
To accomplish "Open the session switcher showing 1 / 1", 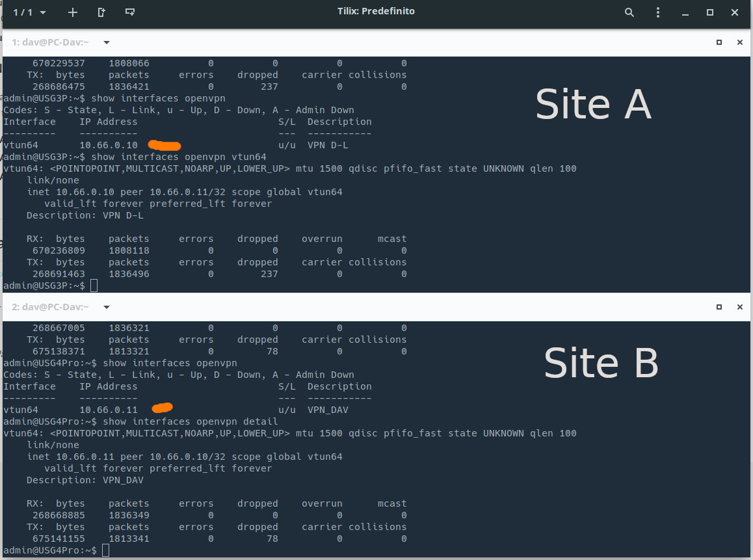I will pos(29,12).
